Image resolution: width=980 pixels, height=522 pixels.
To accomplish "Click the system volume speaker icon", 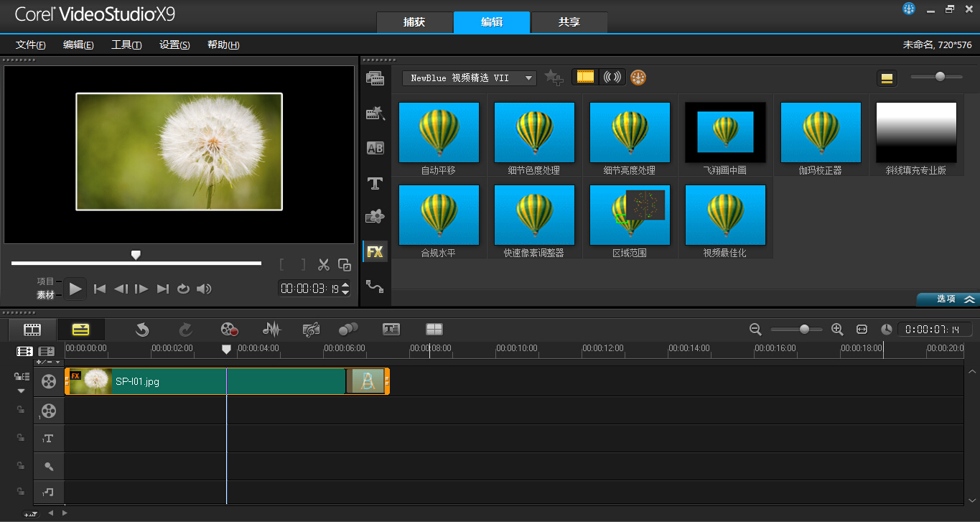I will point(204,289).
